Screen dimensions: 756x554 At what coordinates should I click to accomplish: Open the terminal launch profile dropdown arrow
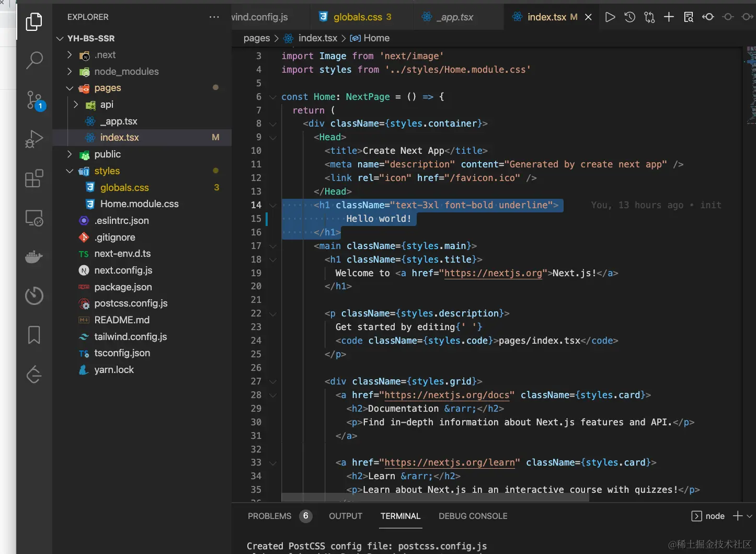coord(750,516)
